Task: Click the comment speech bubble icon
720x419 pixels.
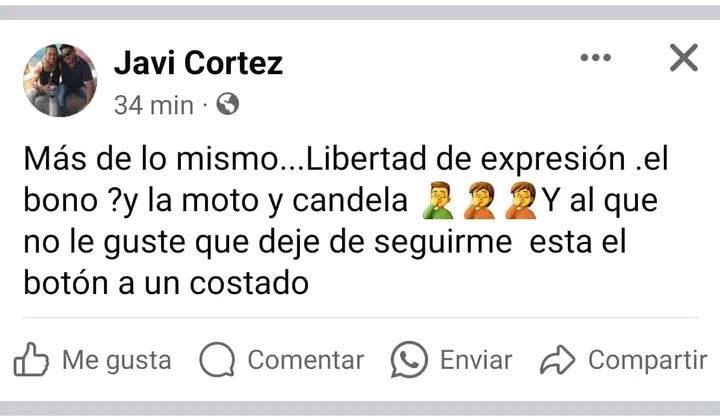Action: pyautogui.click(x=217, y=360)
